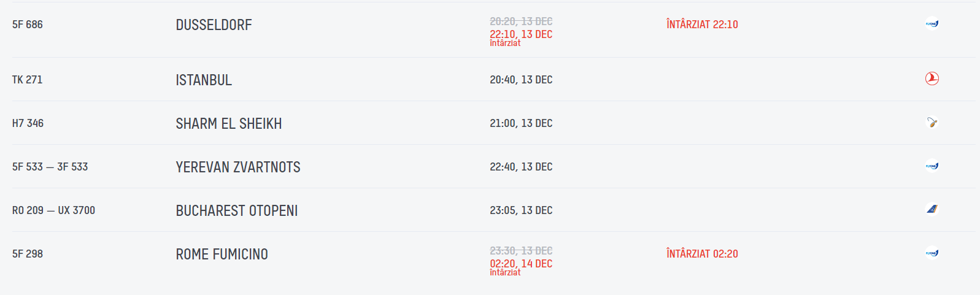The height and width of the screenshot is (295, 980).
Task: Click the ÎNTÂRZIAT 02:20 status label
Action: [702, 254]
